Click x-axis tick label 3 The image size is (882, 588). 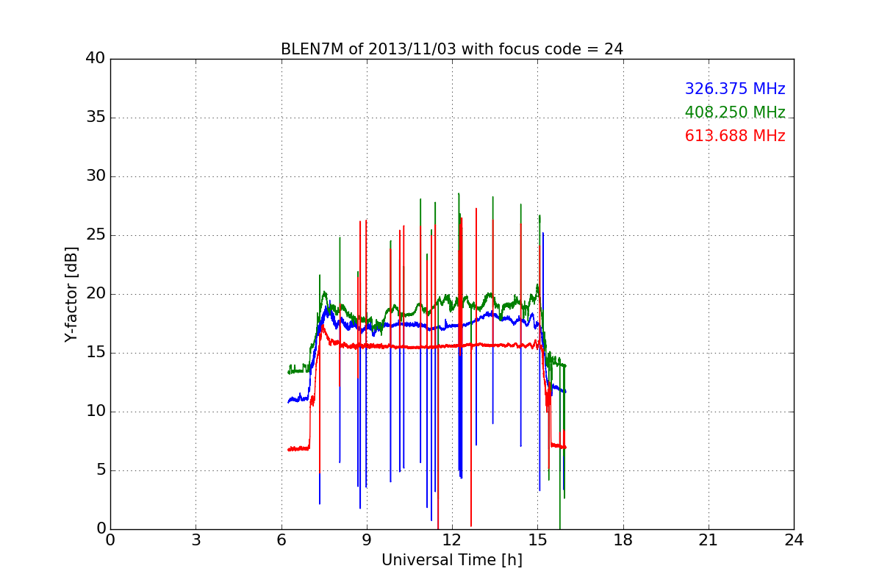coord(196,540)
